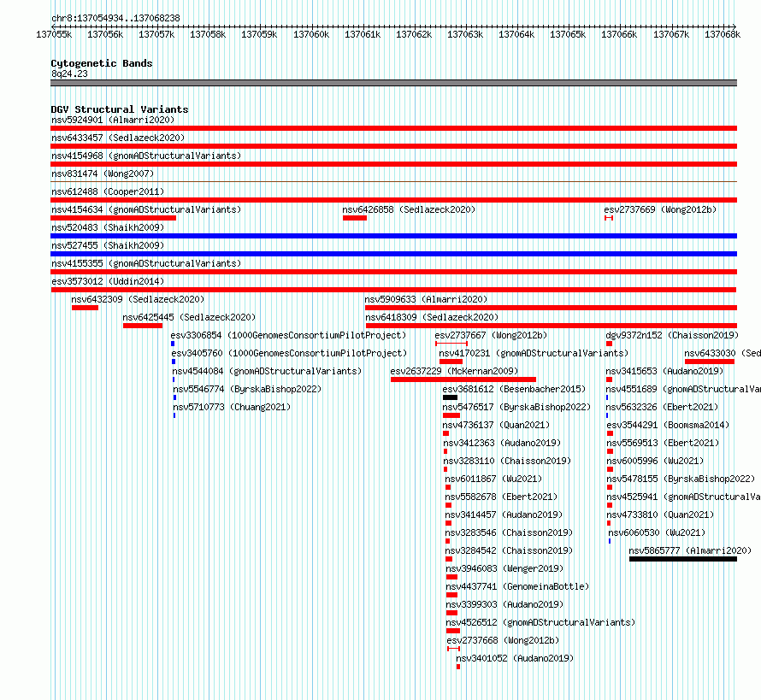Open variant nsv6060530 (Wu2021) label
Image resolution: width=761 pixels, height=700 pixels.
pos(657,532)
